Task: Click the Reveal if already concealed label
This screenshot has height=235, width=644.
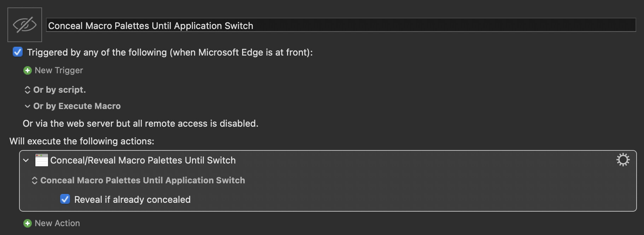Action: click(x=132, y=200)
